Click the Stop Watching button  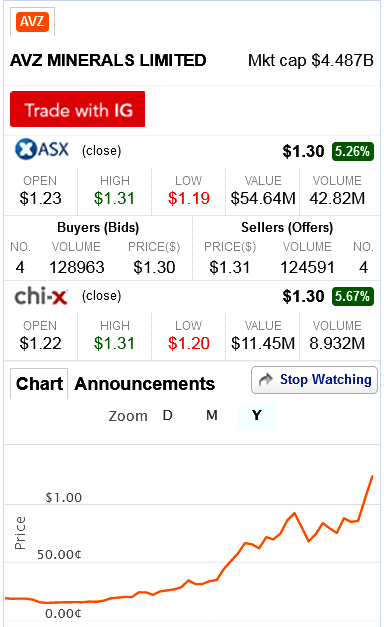pos(314,380)
